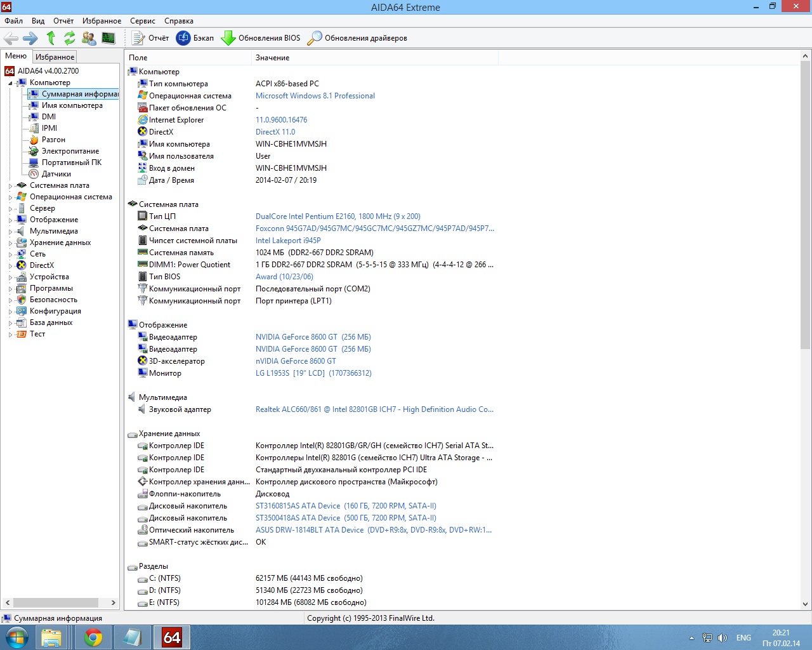Screen dimensions: 812x650
Task: Expand the Операционная система tree node
Action: coord(10,197)
